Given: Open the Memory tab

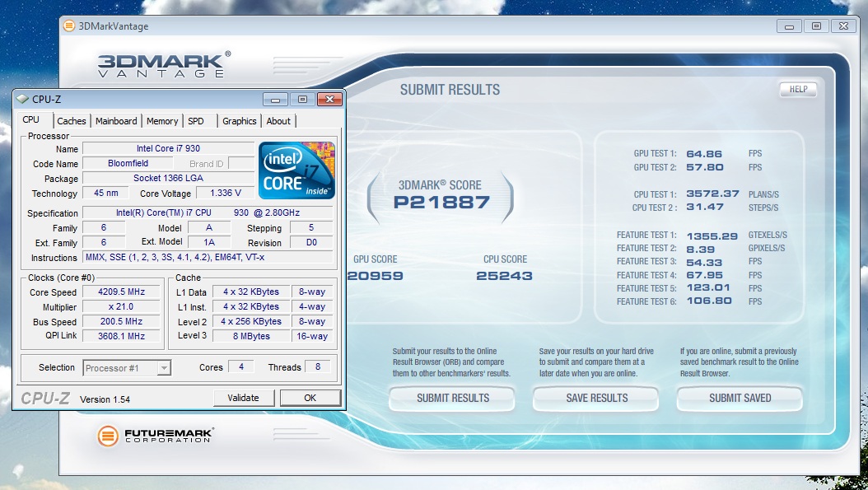Looking at the screenshot, I should (x=162, y=121).
